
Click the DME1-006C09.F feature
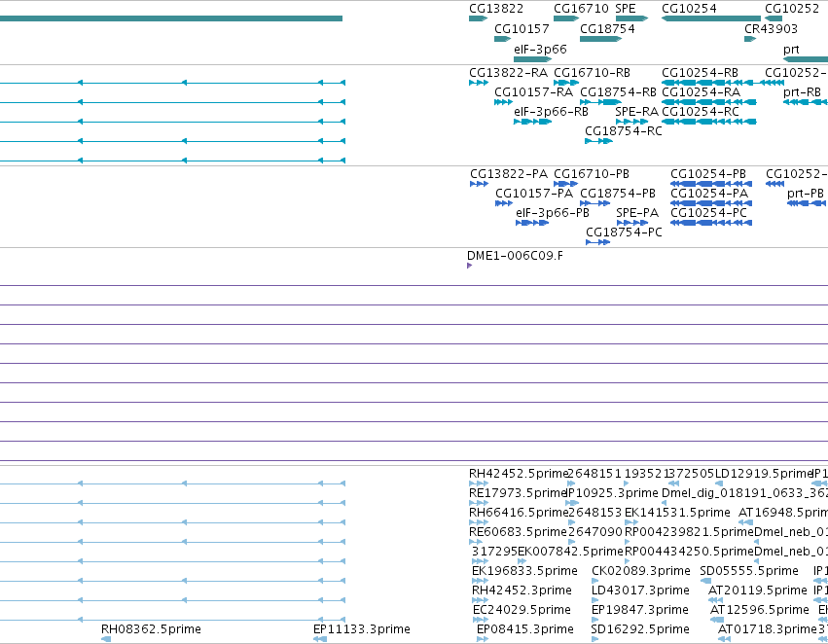(x=469, y=266)
